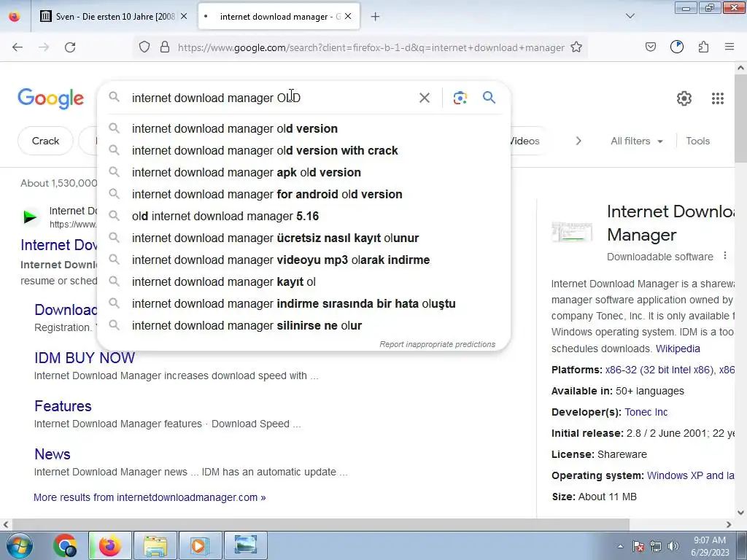Viewport: 747px width, 560px height.
Task: Go to Google homepage via logo
Action: pyautogui.click(x=51, y=98)
